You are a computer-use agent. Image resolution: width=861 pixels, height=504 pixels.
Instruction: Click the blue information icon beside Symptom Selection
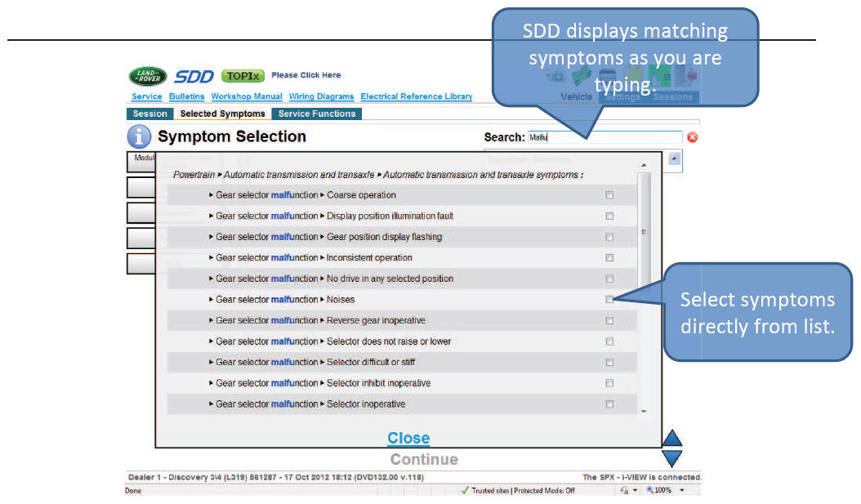pyautogui.click(x=140, y=137)
